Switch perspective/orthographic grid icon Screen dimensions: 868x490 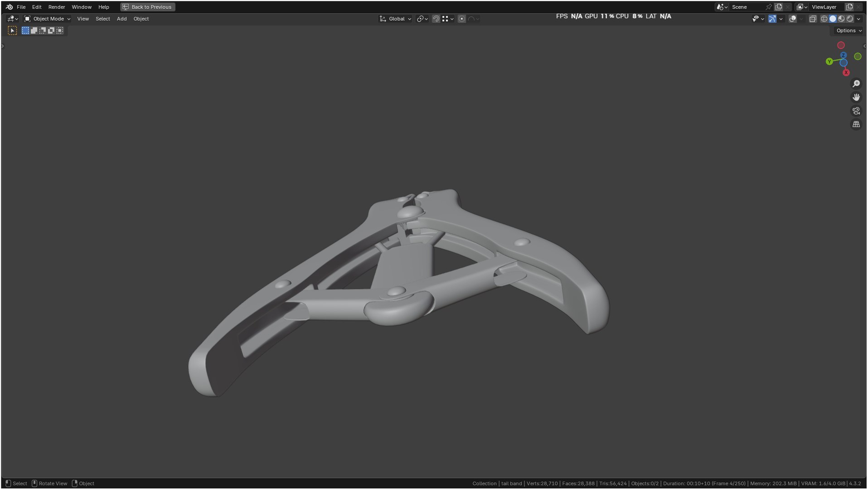click(856, 124)
